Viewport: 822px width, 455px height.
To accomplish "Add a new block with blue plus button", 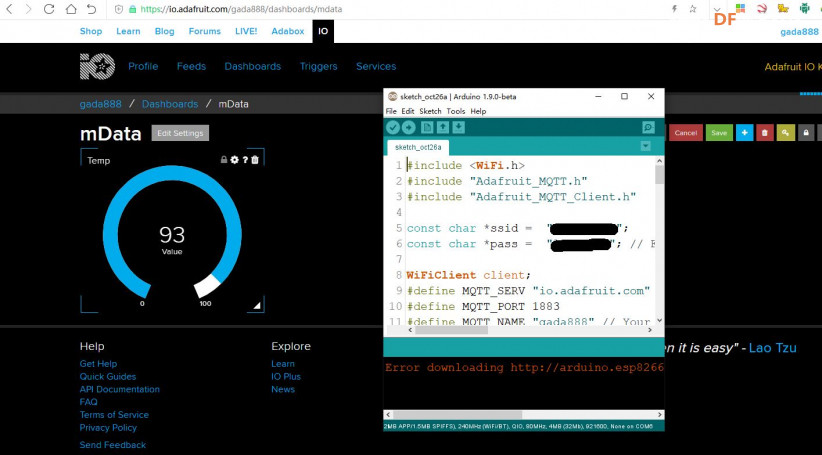I will [x=744, y=133].
